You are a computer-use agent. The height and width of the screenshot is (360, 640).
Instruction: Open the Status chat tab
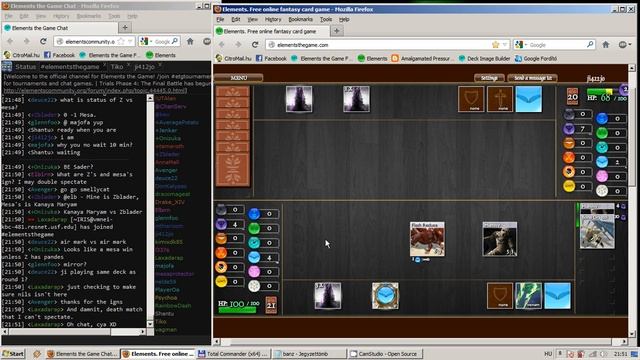click(25, 67)
